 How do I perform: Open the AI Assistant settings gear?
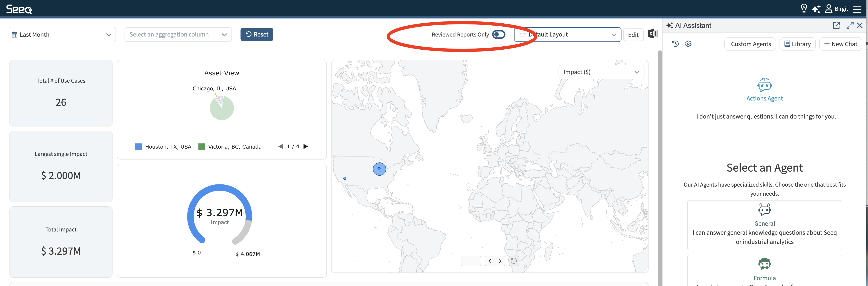coord(688,44)
